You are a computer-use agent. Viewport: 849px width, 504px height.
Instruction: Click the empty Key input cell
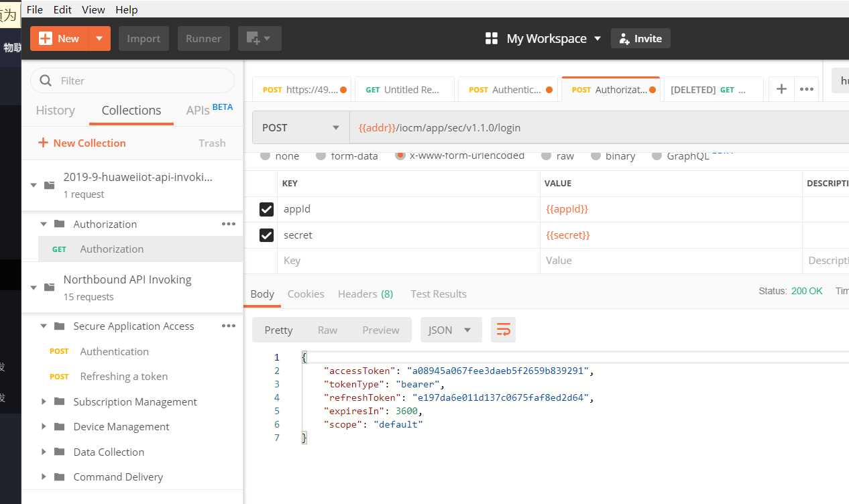pos(408,261)
